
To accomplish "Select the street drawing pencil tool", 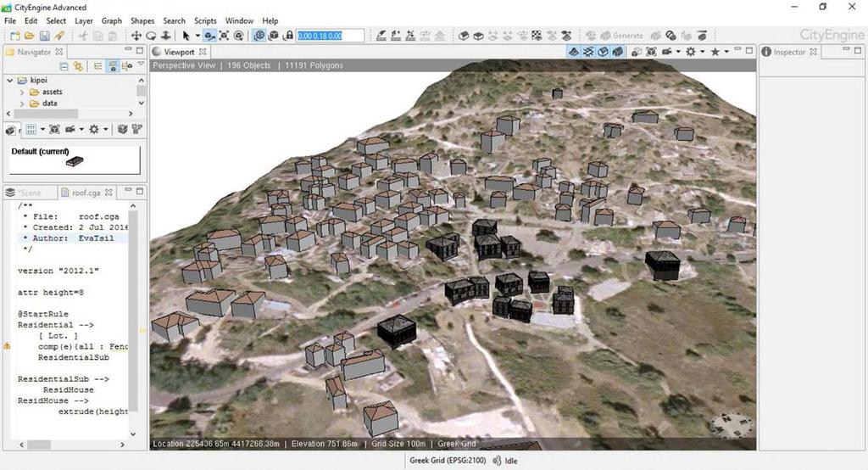I will pos(381,36).
